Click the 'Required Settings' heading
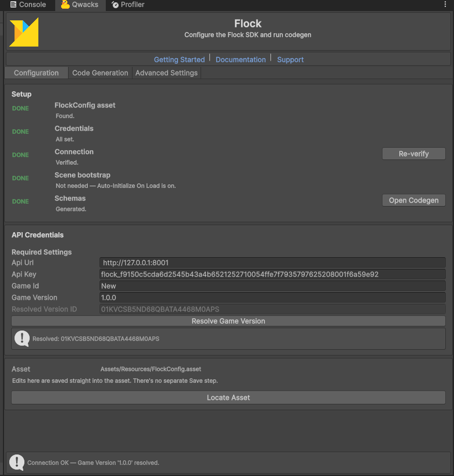This screenshot has height=476, width=454. (x=41, y=252)
